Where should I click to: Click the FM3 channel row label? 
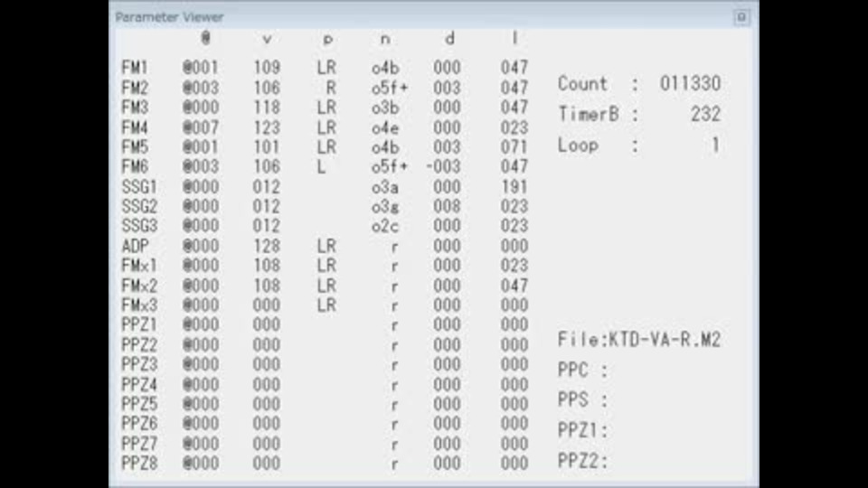[x=135, y=107]
